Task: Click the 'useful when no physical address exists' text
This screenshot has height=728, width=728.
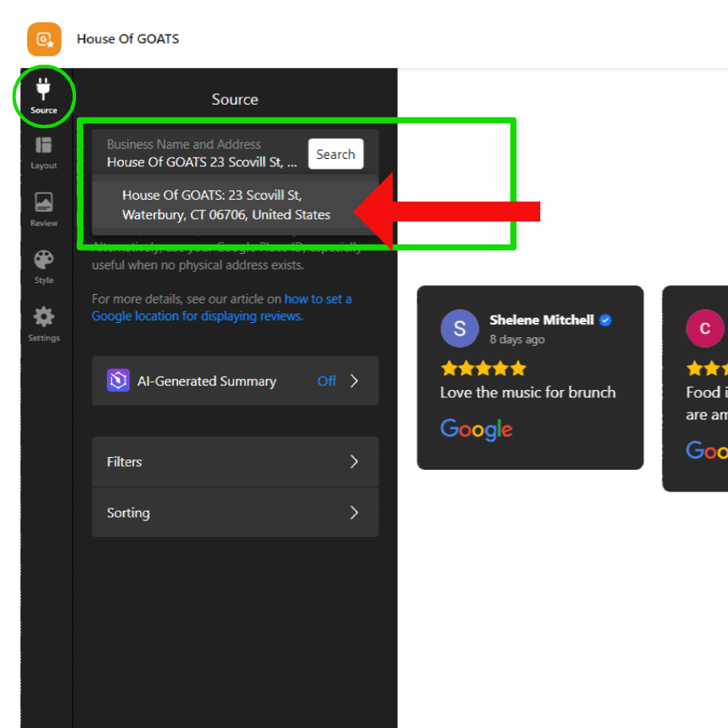Action: click(x=198, y=265)
